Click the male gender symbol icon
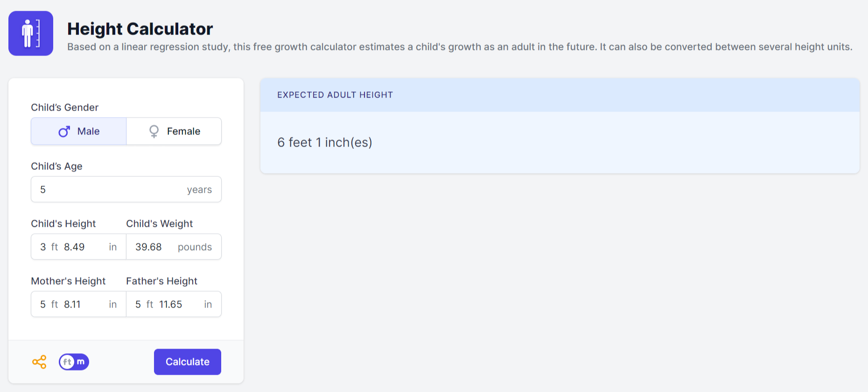This screenshot has width=868, height=392. coord(64,131)
